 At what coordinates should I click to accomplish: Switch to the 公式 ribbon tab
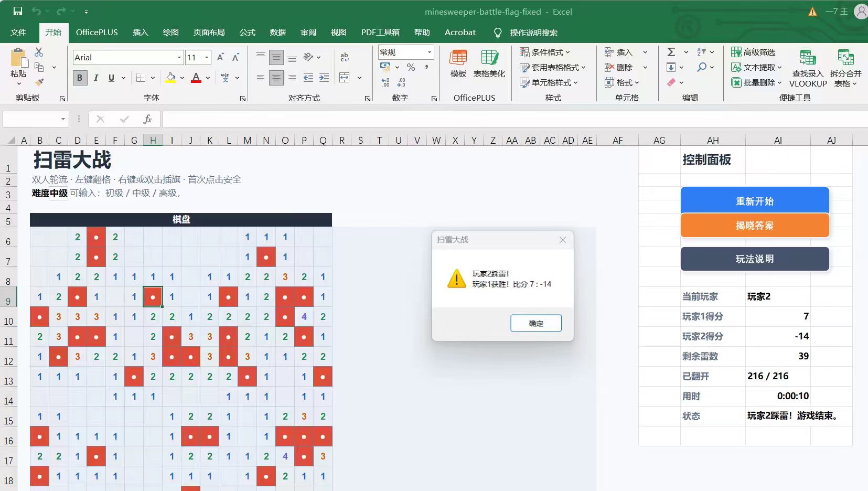[248, 33]
